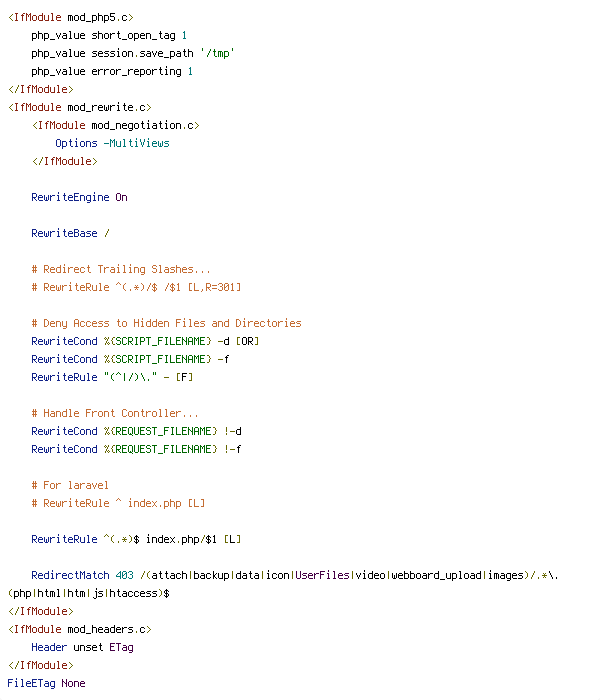Click the "UserFiles" word in the RedirectMatch pattern
Screen dimensions: 600x700
(322, 575)
